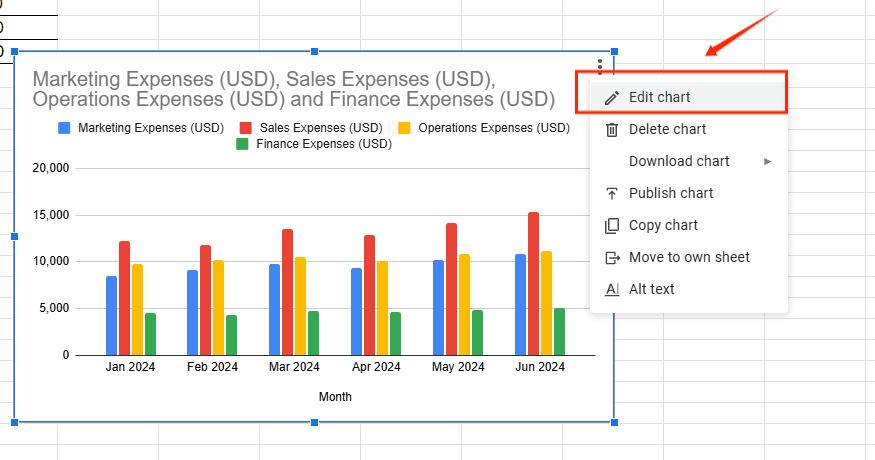Click the bottom-right chart resize handle
The image size is (875, 460).
click(614, 423)
